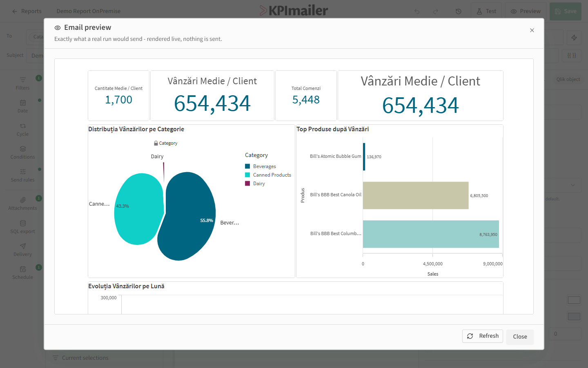Open the Cycle sidebar section
588x368 pixels.
click(23, 130)
